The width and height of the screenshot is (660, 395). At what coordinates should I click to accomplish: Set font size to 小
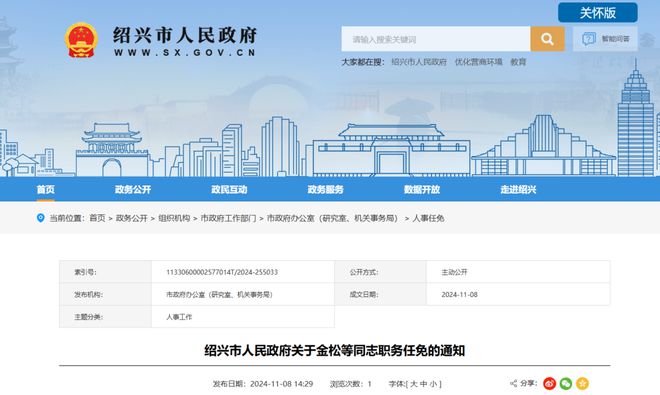(x=433, y=384)
